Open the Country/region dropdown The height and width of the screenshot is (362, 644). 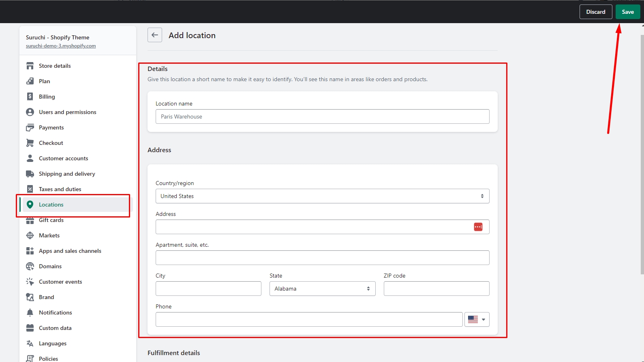(322, 196)
